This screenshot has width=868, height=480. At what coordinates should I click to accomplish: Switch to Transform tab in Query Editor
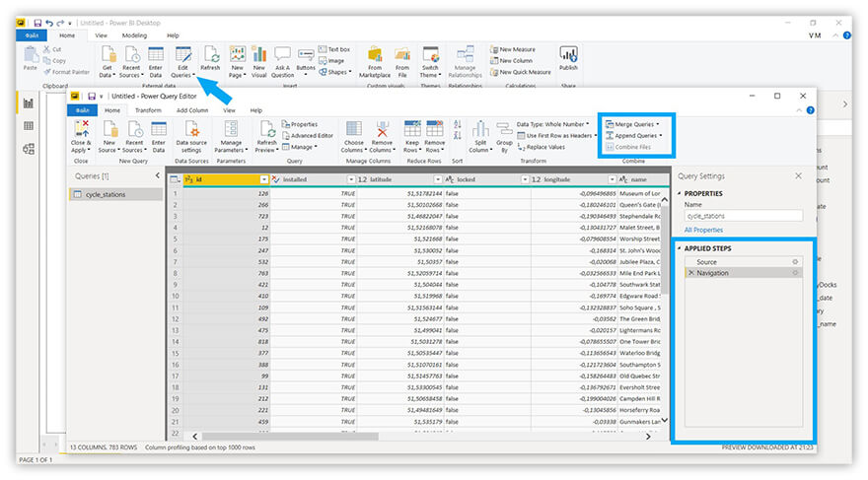pyautogui.click(x=148, y=110)
